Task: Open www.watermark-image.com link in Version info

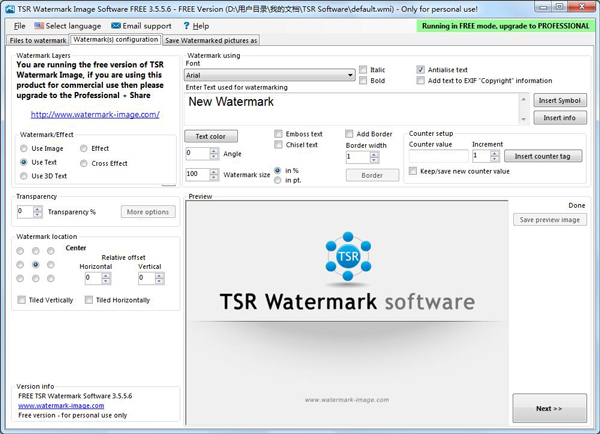Action: point(61,406)
